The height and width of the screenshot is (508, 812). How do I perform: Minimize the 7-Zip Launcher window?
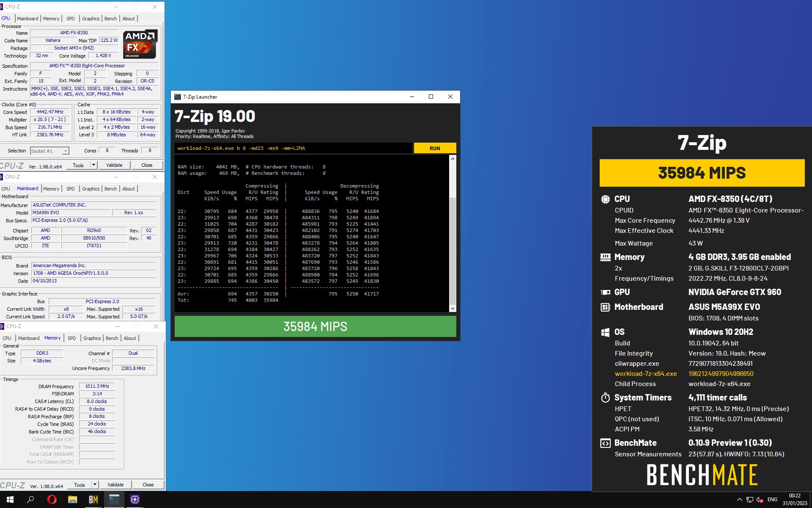click(x=411, y=97)
